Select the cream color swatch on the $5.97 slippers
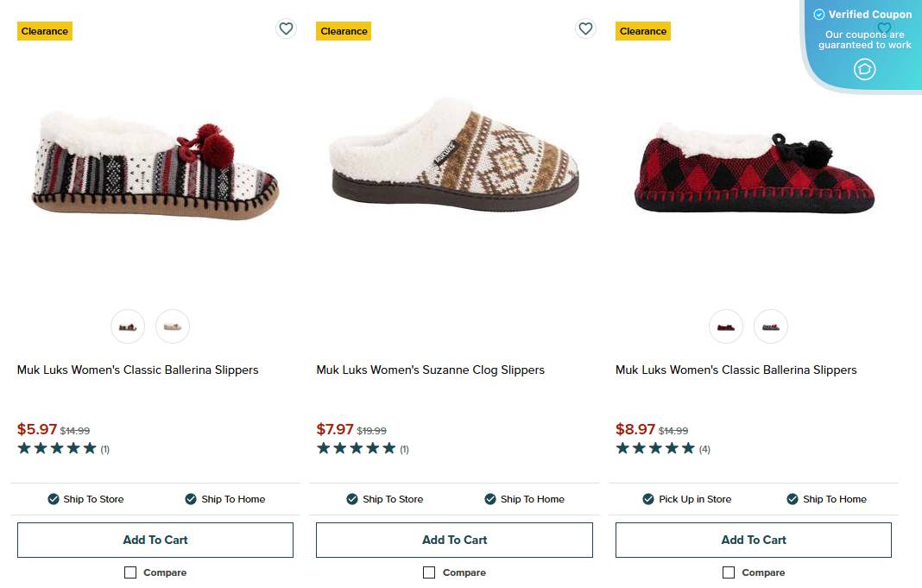The width and height of the screenshot is (922, 588). [173, 326]
